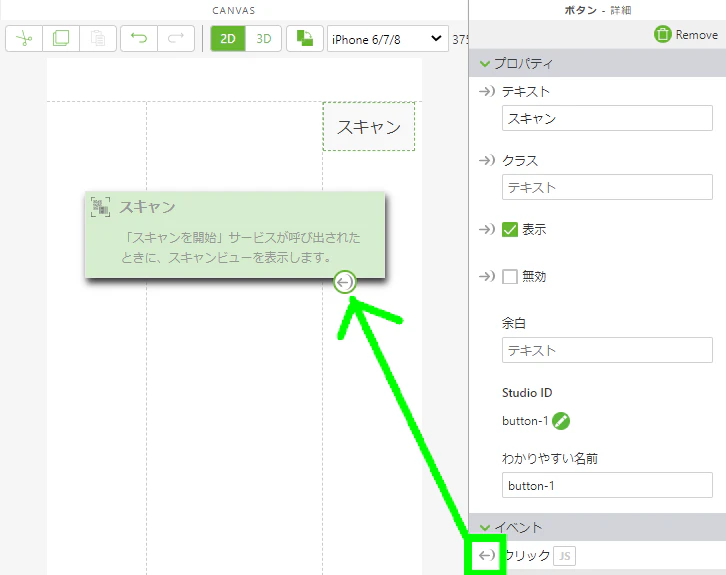Click the 余白 input field
The width and height of the screenshot is (726, 575).
[x=607, y=350]
